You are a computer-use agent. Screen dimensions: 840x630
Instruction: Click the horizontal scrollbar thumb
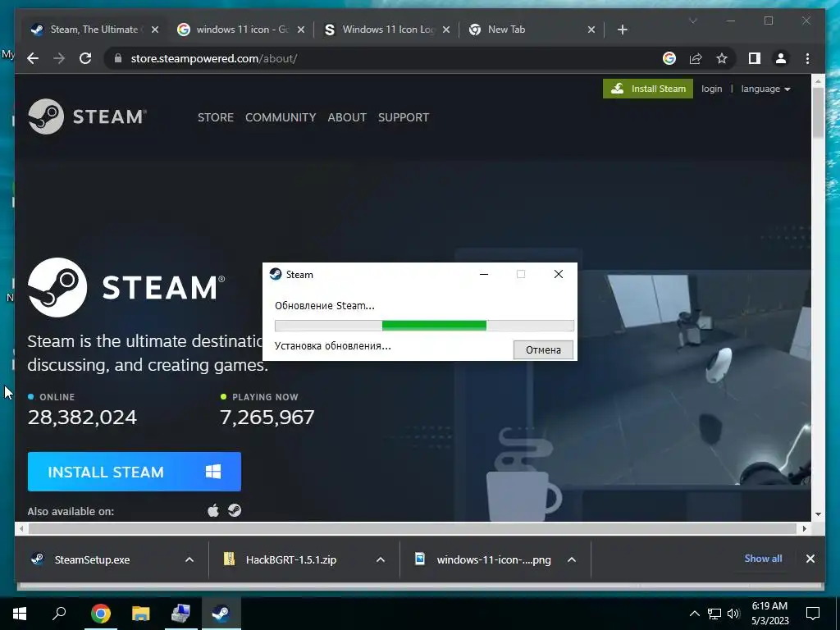point(413,529)
